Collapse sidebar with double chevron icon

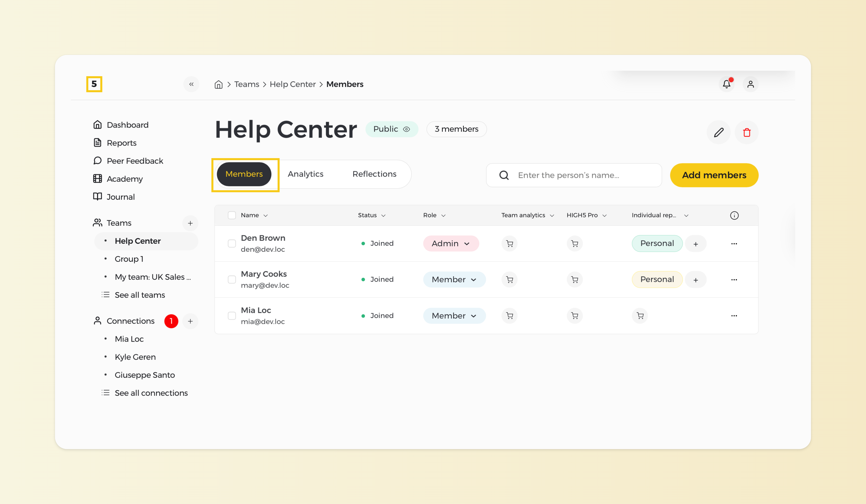point(191,84)
